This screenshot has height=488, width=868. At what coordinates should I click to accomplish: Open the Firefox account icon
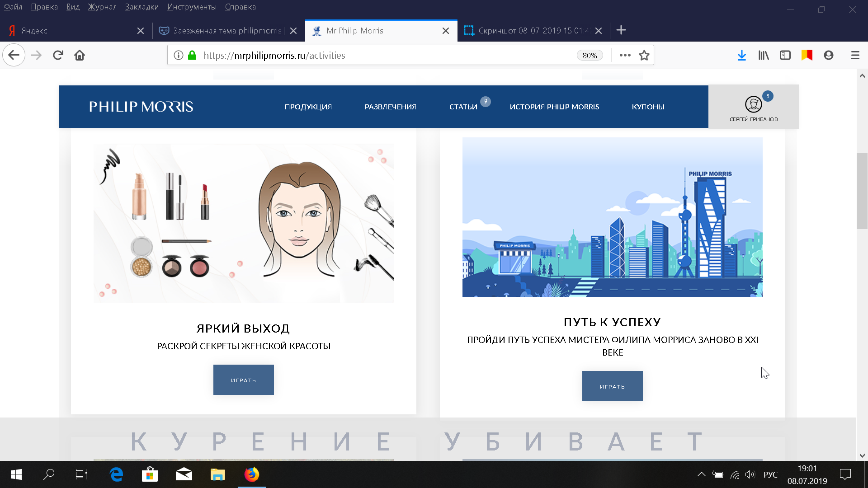829,55
